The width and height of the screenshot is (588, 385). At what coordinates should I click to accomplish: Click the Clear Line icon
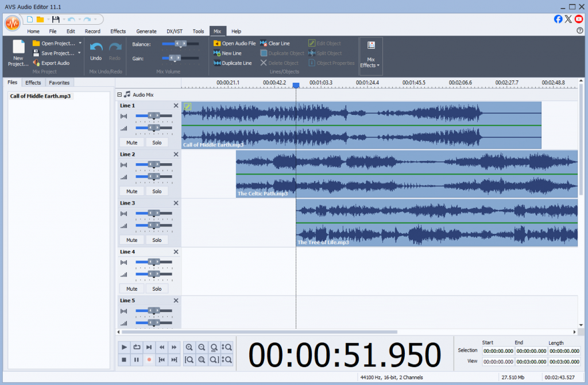click(x=264, y=44)
